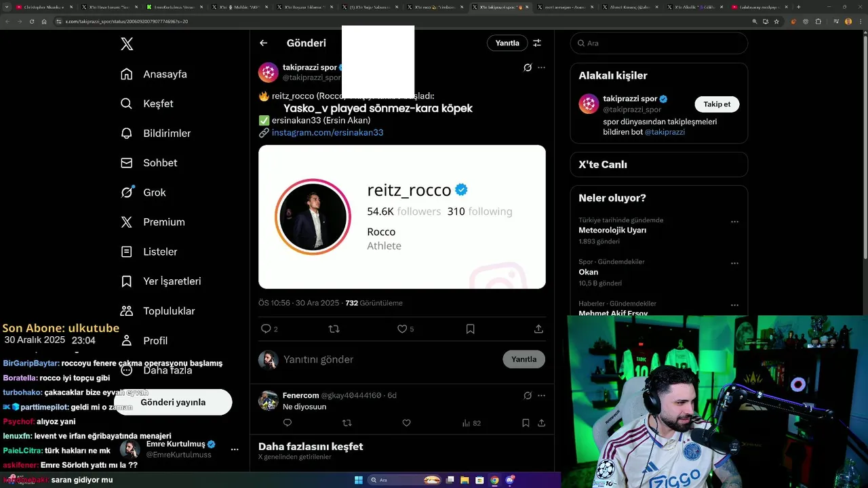Click browser home button

click(44, 22)
